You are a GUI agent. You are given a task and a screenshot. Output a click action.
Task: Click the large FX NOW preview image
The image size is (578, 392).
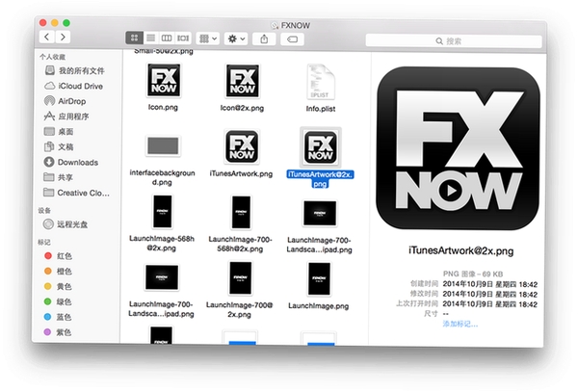click(x=458, y=148)
